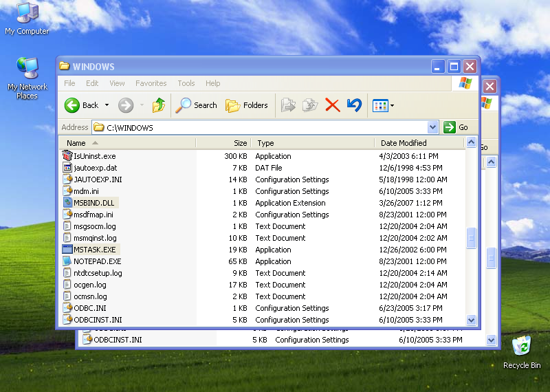Click the greyed Forward arrow button

coord(126,105)
